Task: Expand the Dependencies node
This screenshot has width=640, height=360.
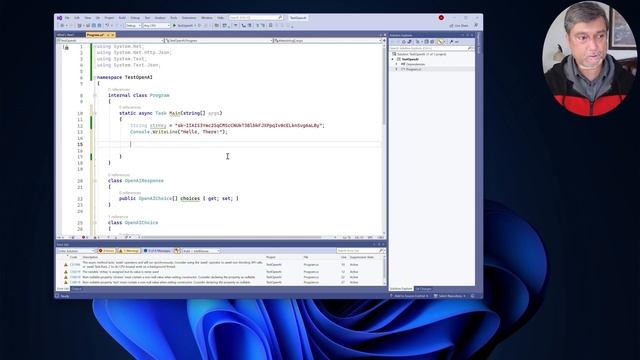Action: click(x=396, y=64)
